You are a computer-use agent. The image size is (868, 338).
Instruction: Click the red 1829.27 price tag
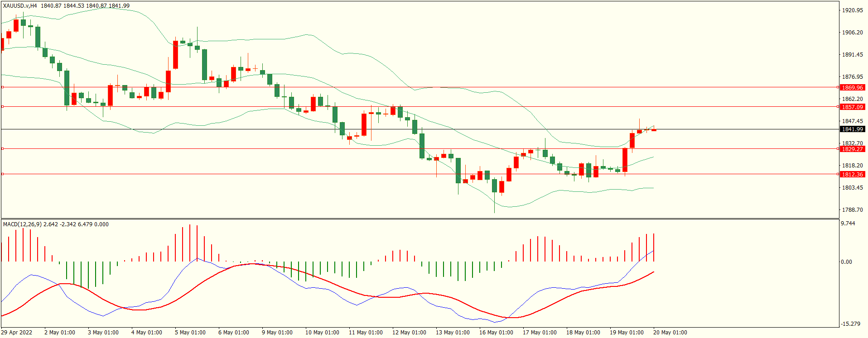point(852,149)
